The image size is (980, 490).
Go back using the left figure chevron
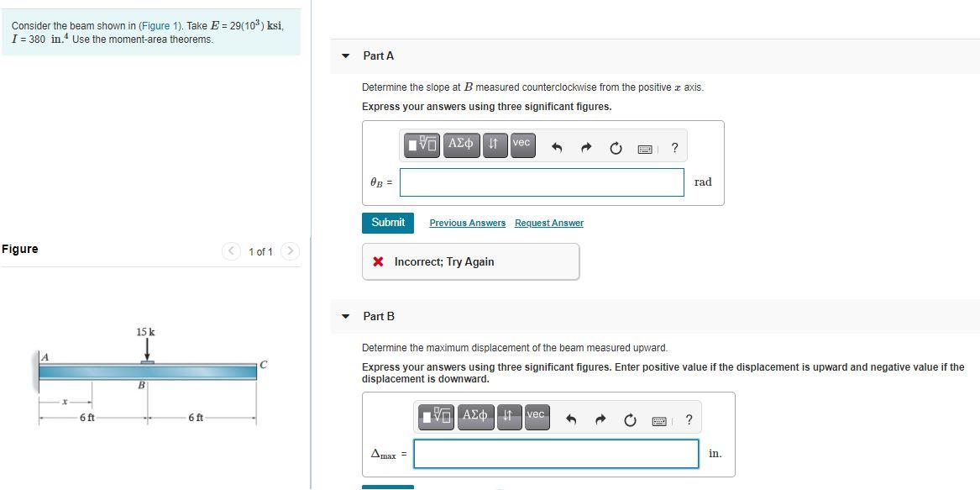point(231,251)
